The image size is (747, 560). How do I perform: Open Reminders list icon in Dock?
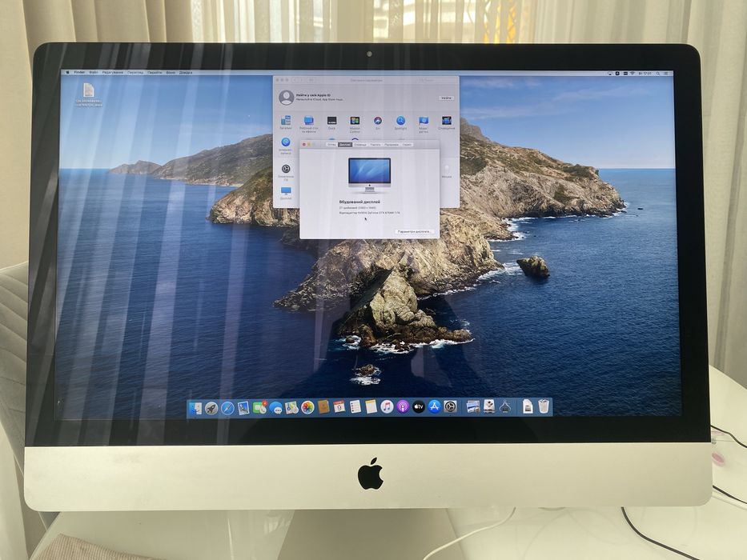point(355,407)
